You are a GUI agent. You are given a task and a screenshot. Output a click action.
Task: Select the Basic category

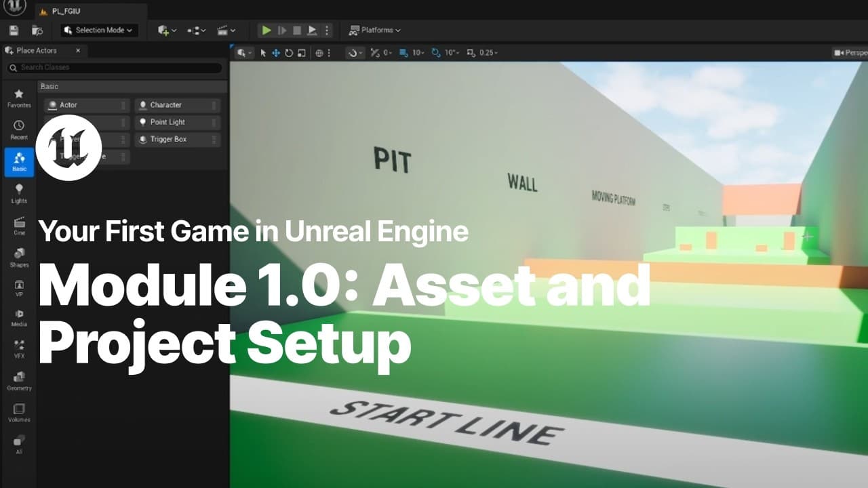click(x=19, y=162)
